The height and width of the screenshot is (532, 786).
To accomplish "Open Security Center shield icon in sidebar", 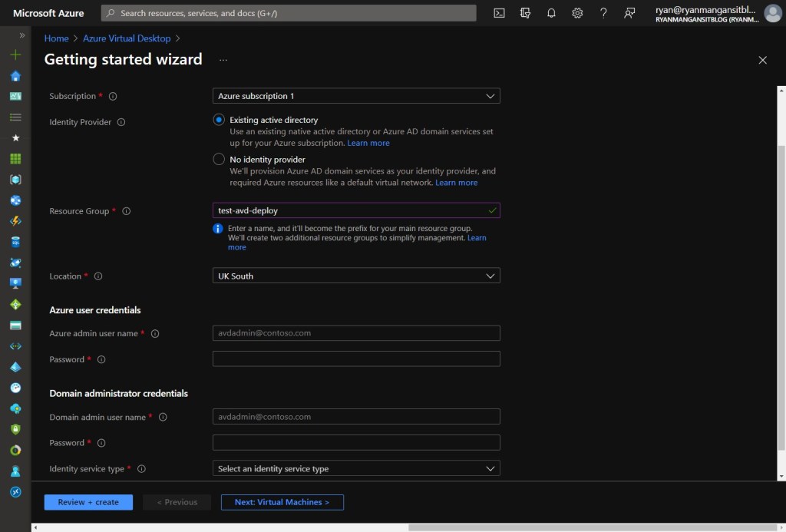I will tap(15, 429).
